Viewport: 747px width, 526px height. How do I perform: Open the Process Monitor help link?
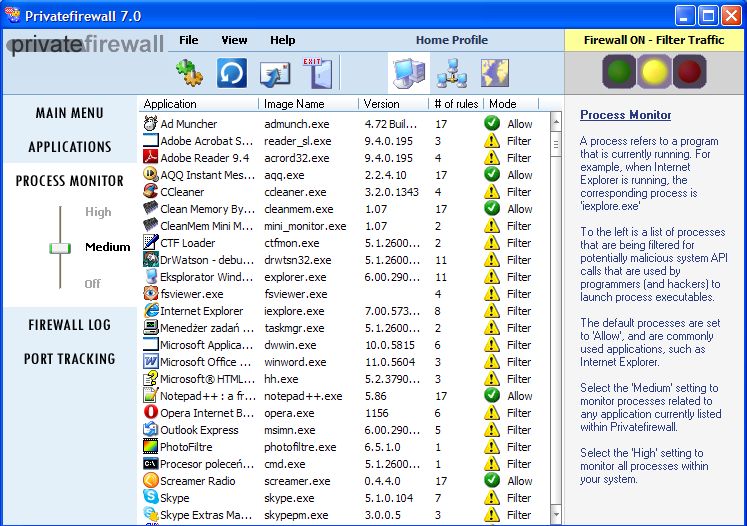pyautogui.click(x=626, y=115)
